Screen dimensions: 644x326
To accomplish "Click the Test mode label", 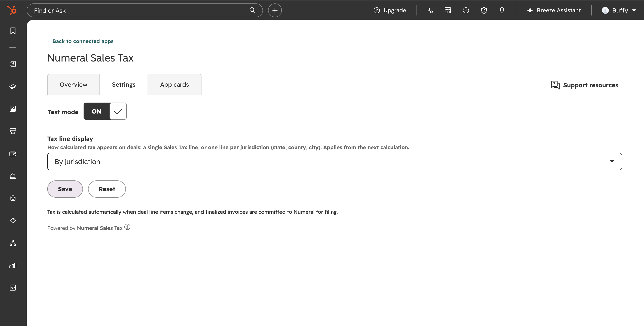I will [63, 112].
